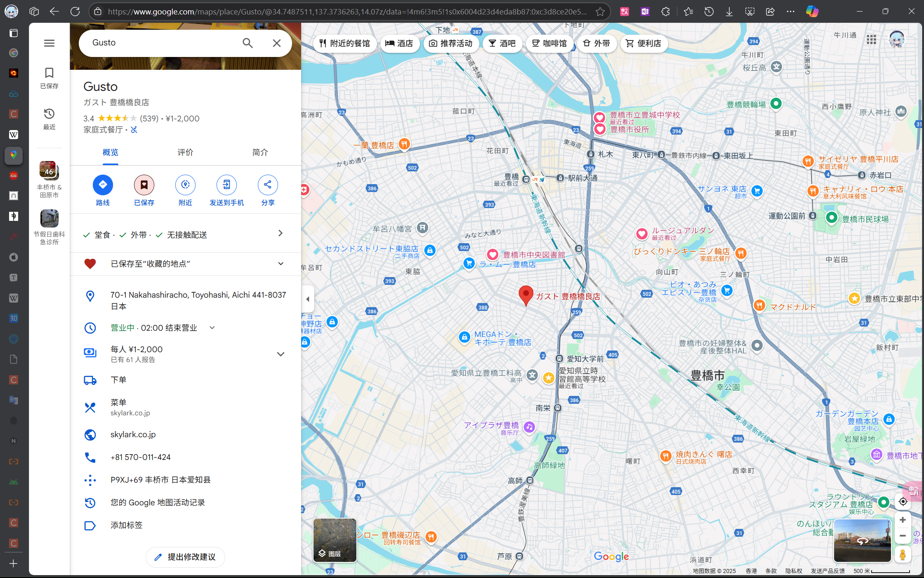Select the 酒店 hotels filter chip
Viewport: 924px width, 578px height.
399,43
